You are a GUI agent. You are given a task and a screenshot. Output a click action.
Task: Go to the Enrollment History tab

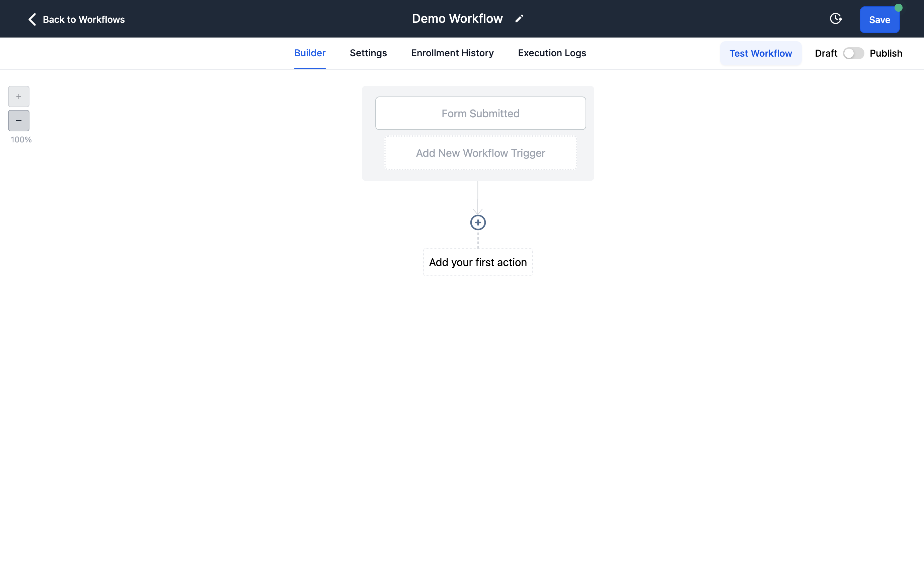point(452,53)
